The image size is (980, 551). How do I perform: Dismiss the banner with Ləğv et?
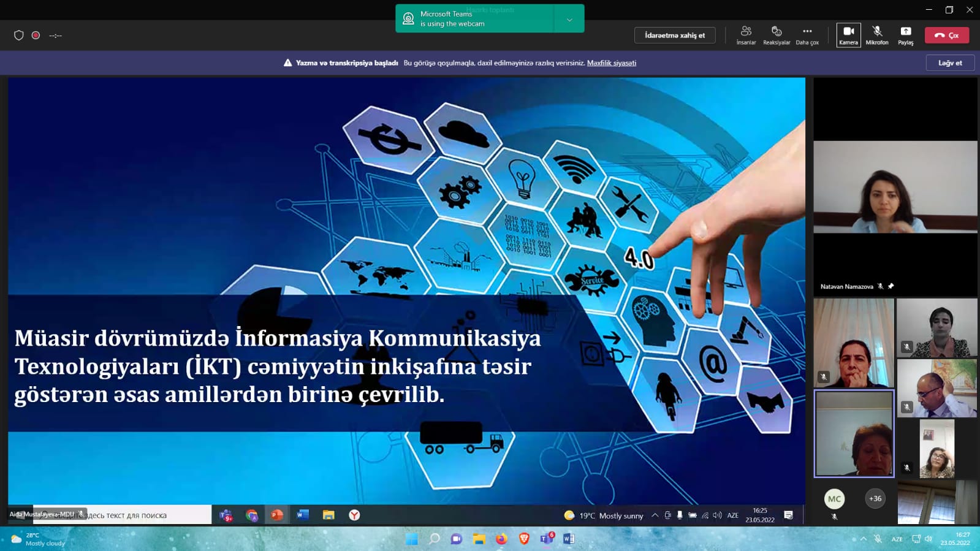pyautogui.click(x=950, y=63)
